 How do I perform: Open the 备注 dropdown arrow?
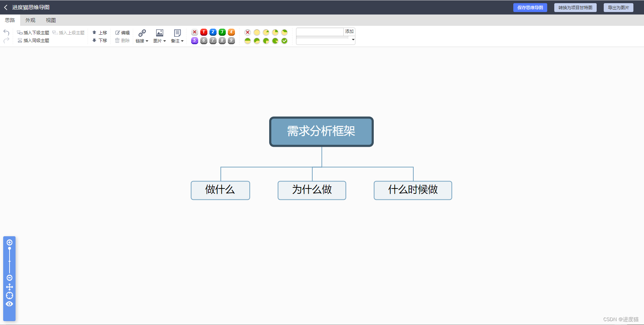182,41
